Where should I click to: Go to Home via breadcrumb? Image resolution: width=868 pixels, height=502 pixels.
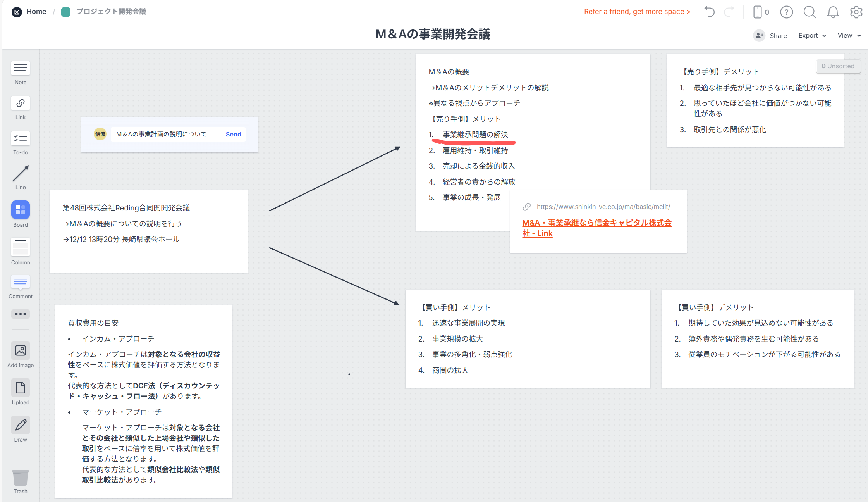coord(36,11)
